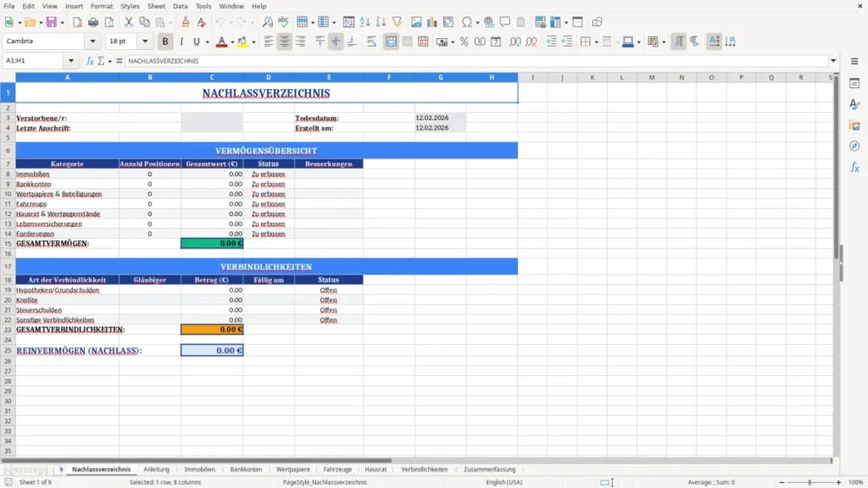Expand the formula bar
The width and height of the screenshot is (868, 488).
[x=833, y=61]
